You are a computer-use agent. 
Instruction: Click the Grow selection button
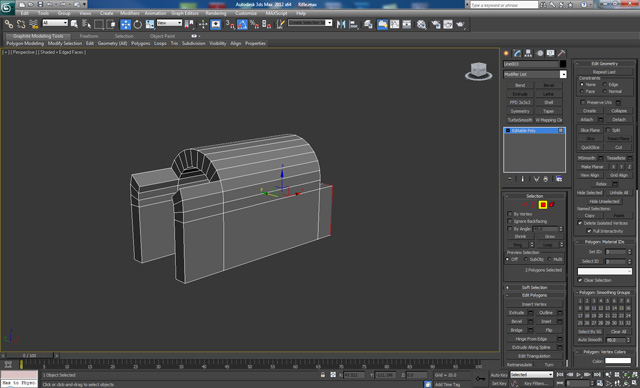550,237
